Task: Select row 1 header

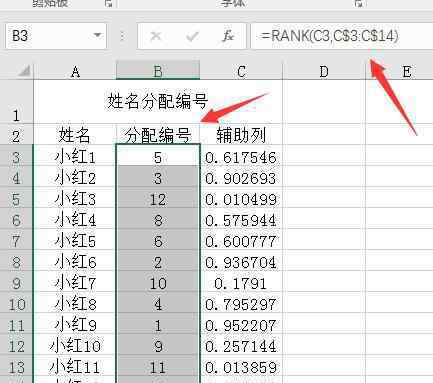Action: tap(16, 102)
